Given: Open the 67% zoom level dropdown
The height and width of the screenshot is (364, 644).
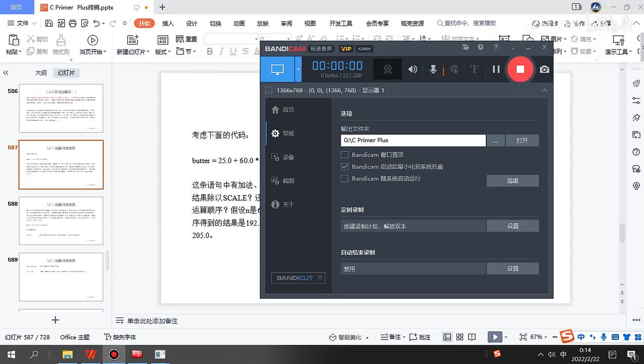Looking at the screenshot, I should coord(538,337).
